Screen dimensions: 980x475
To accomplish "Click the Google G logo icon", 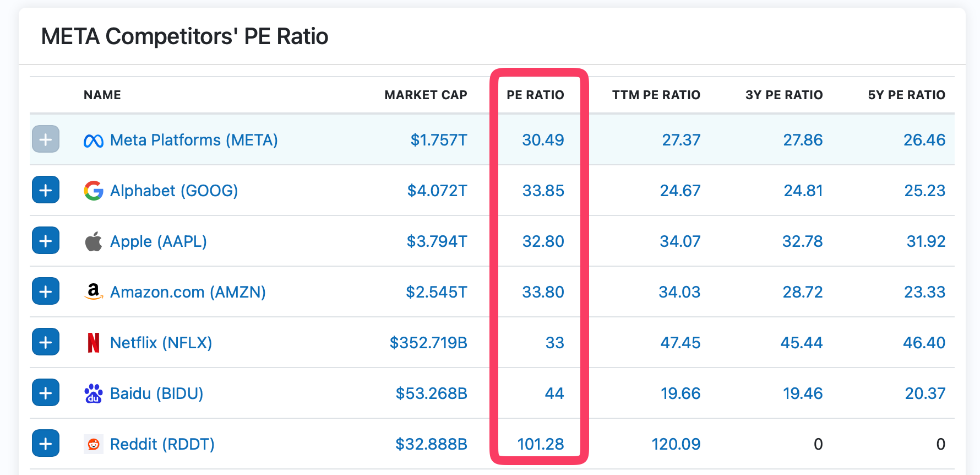I will pyautogui.click(x=94, y=191).
